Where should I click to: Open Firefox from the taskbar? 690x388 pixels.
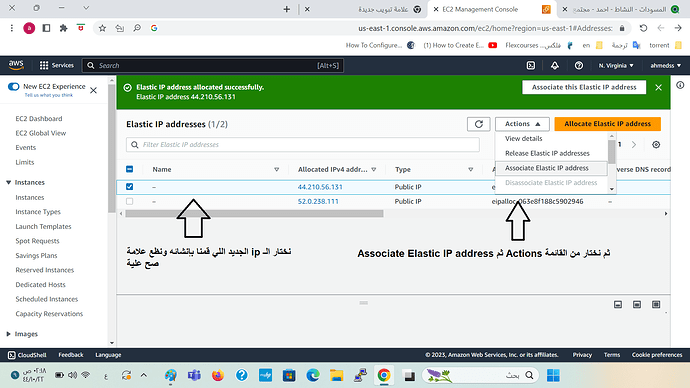click(x=218, y=375)
